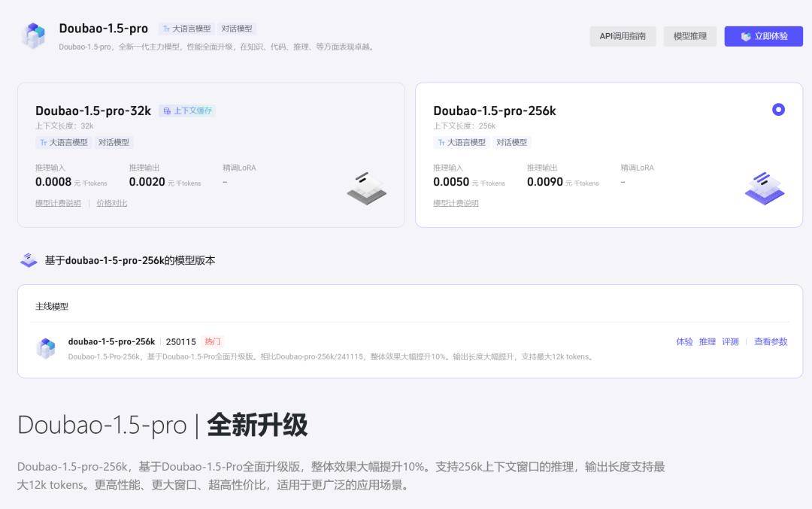The image size is (812, 509).
Task: Click 上下文长度: 256k text
Action: (x=464, y=126)
